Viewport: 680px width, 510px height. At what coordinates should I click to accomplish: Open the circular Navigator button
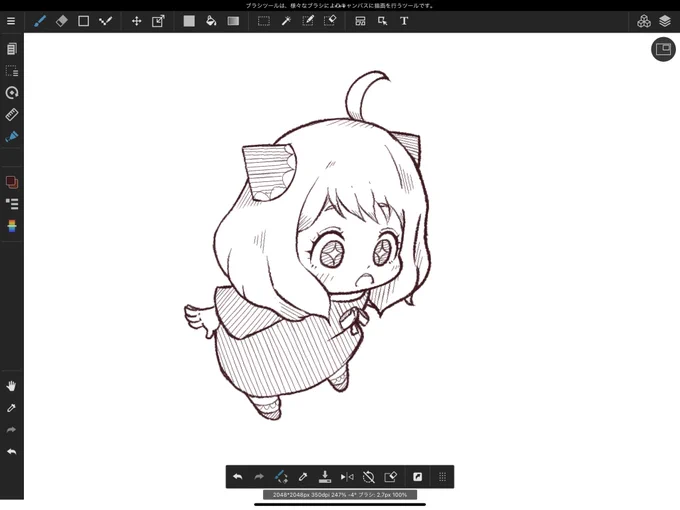point(663,49)
